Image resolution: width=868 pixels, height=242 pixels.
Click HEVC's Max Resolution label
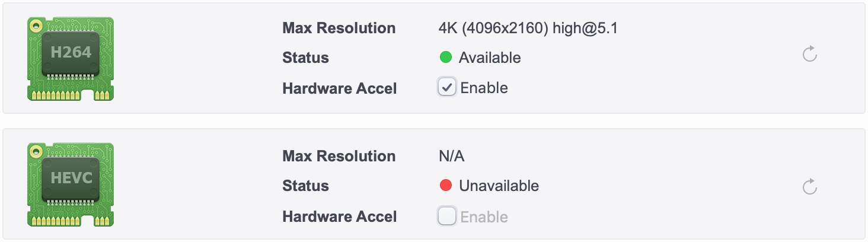point(339,156)
